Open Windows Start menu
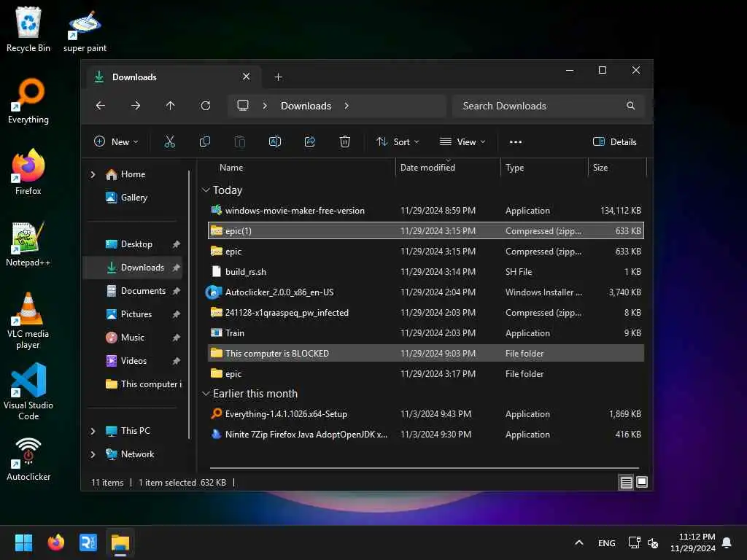 click(x=24, y=542)
